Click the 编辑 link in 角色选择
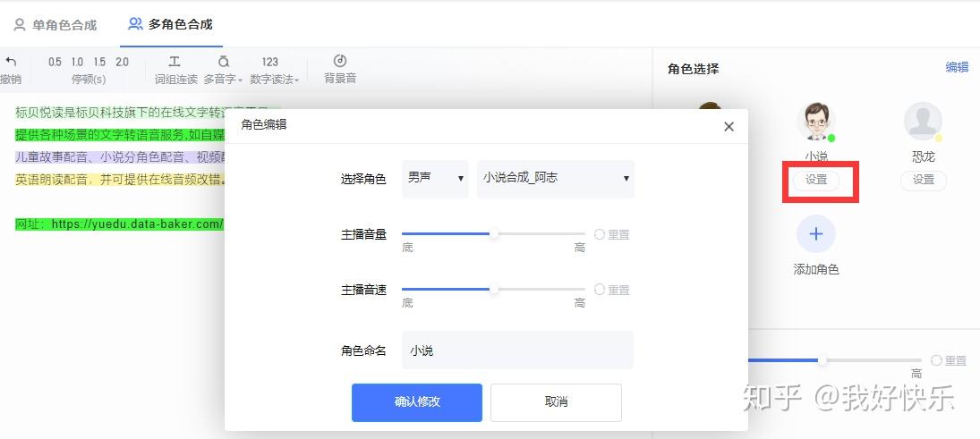 957,67
